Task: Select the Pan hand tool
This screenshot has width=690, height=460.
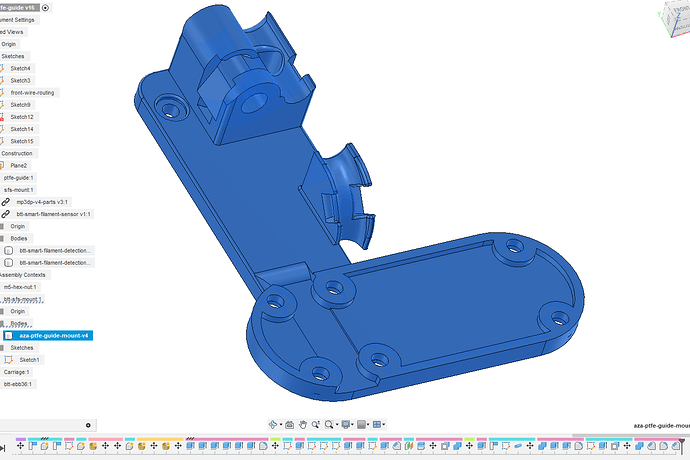Action: pos(303,424)
